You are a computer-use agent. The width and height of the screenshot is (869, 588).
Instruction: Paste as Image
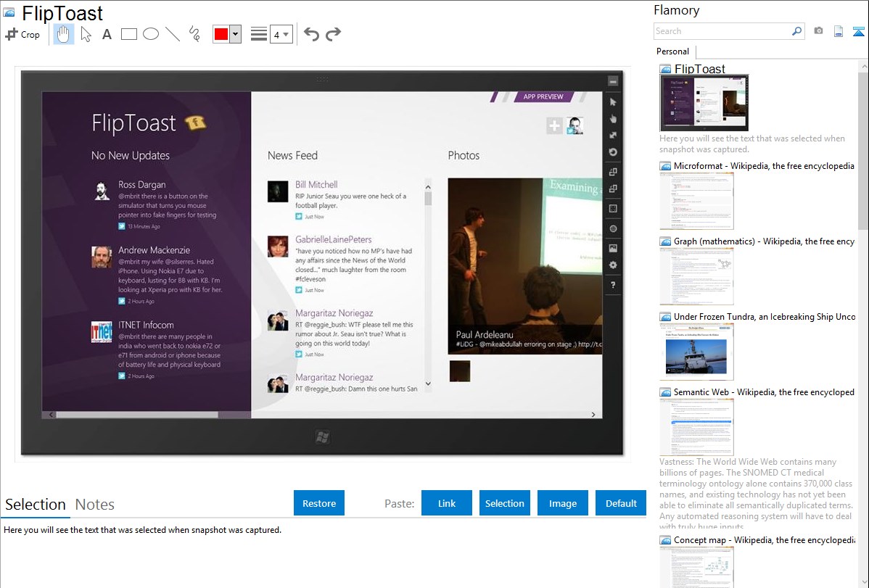click(563, 503)
